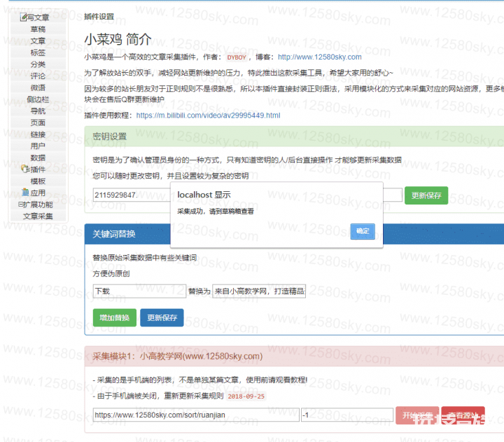Click the red 查看源站 button
504x442 pixels.
[463, 415]
